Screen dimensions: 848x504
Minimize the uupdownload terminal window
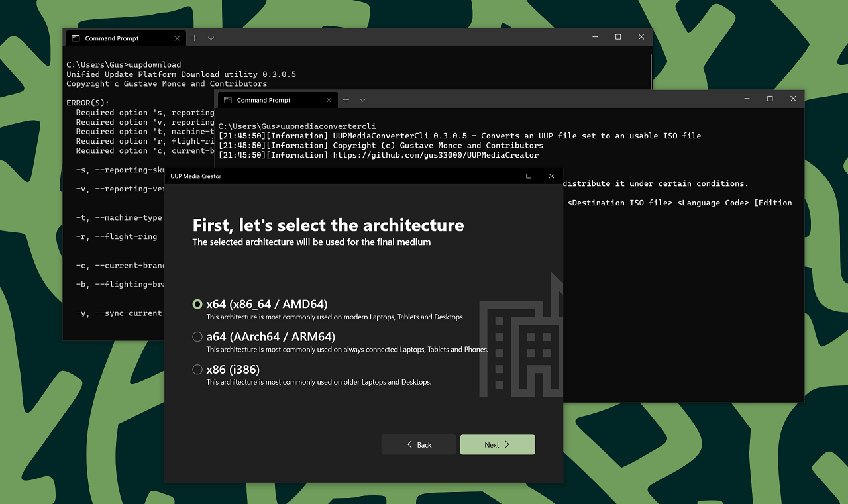pos(595,37)
